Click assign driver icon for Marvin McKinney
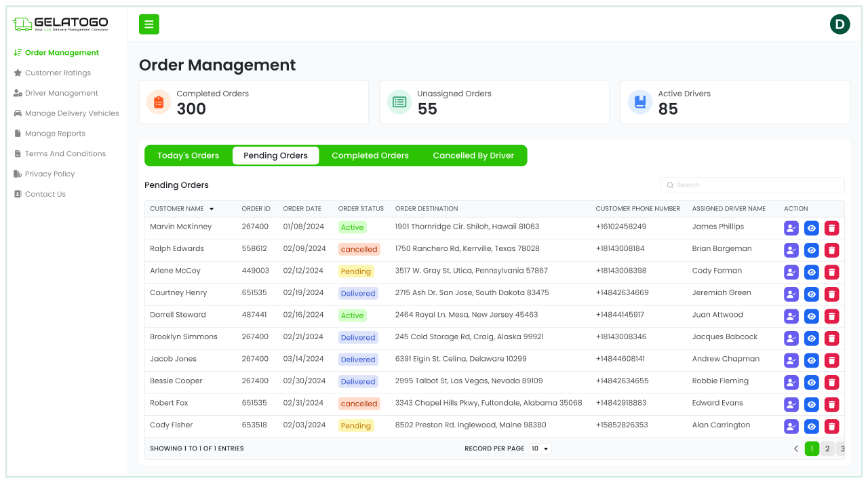Viewport: 868px width, 483px height. coord(791,229)
